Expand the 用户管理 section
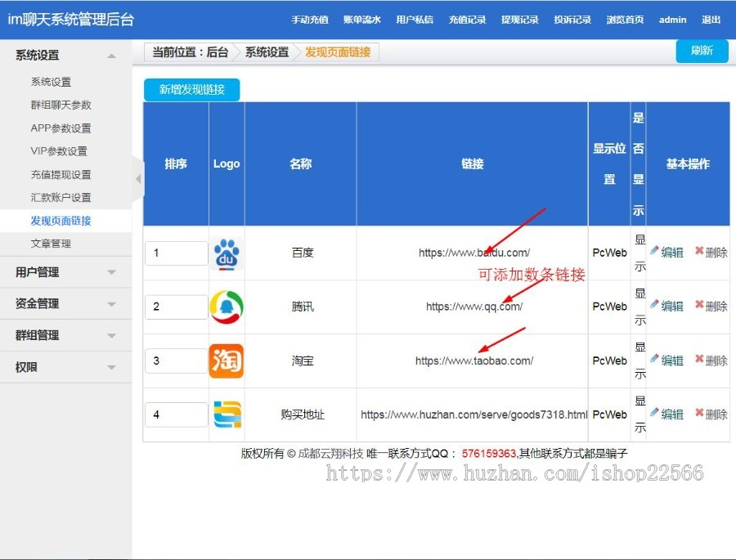The width and height of the screenshot is (736, 560). (65, 272)
